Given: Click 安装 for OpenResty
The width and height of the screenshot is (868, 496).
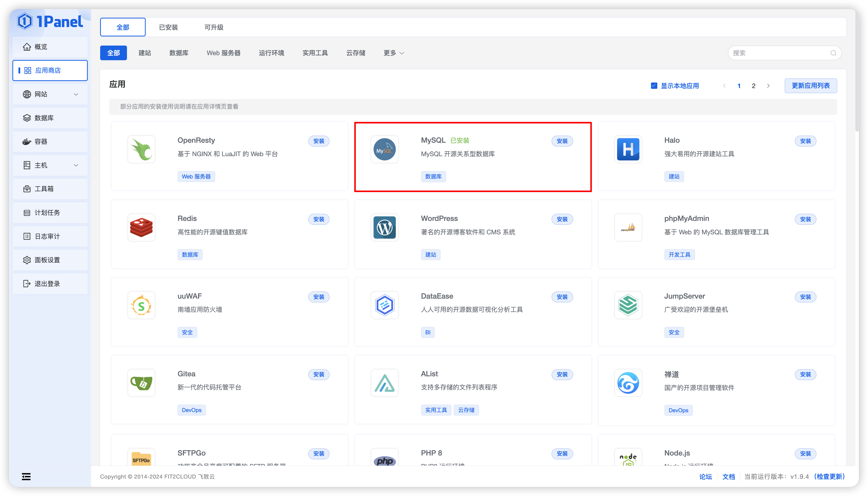Looking at the screenshot, I should tap(319, 141).
